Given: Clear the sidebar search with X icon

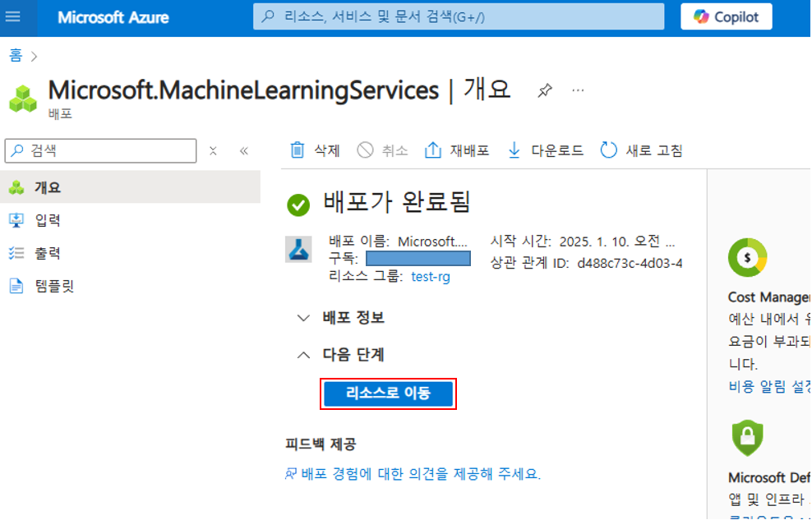Looking at the screenshot, I should click(213, 150).
